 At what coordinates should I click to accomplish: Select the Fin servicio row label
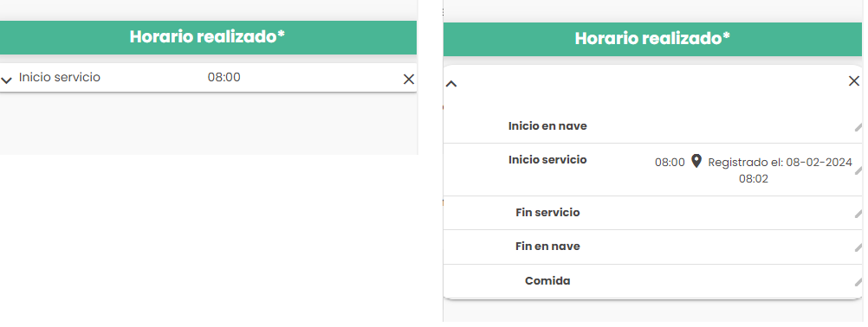(x=547, y=213)
